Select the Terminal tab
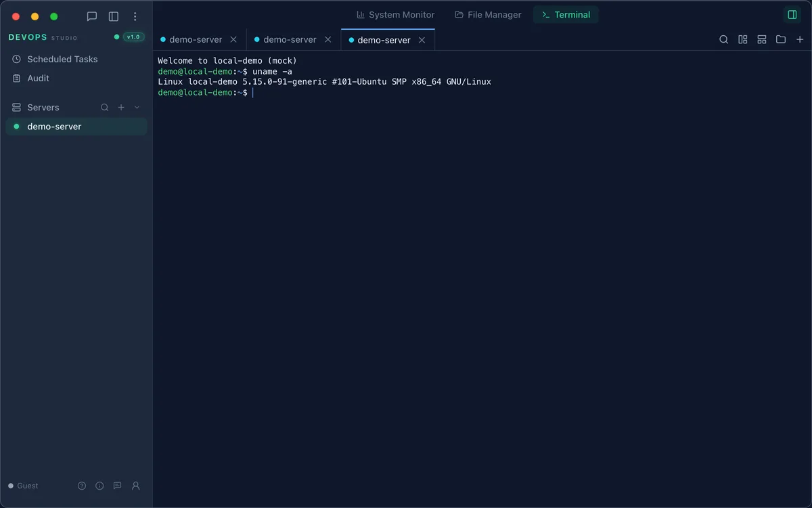The width and height of the screenshot is (812, 508). 566,15
